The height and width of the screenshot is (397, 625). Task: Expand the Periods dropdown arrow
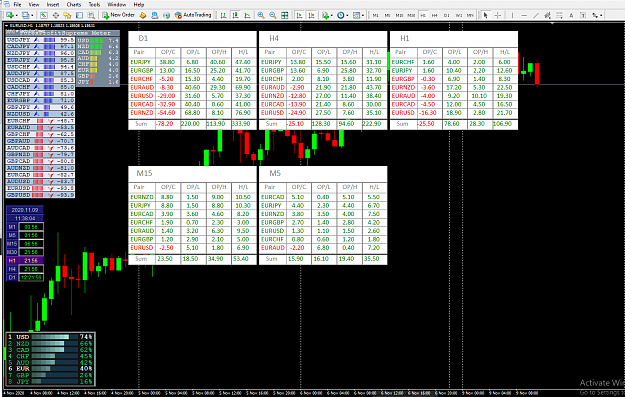tap(347, 16)
